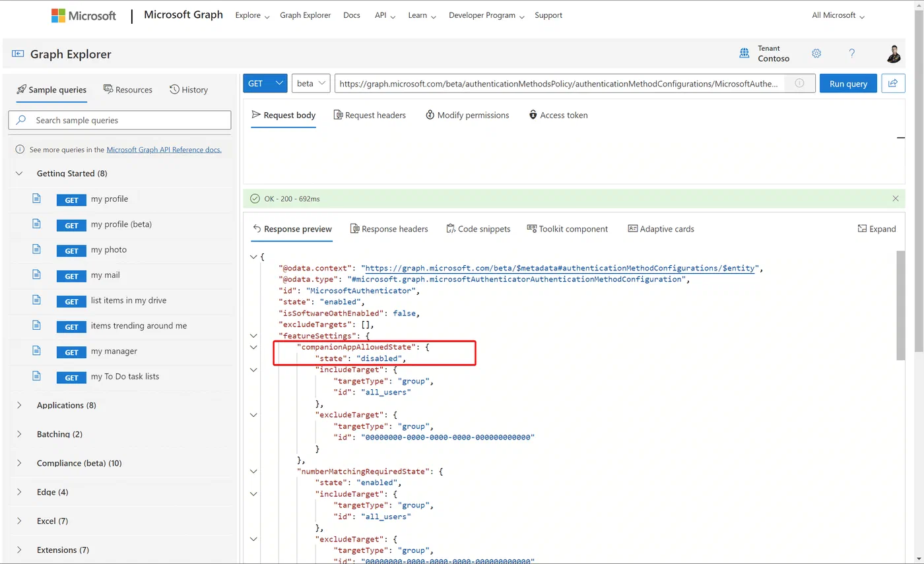Expand the Compliance (beta) (10) category
Image resolution: width=924 pixels, height=564 pixels.
[x=19, y=463]
